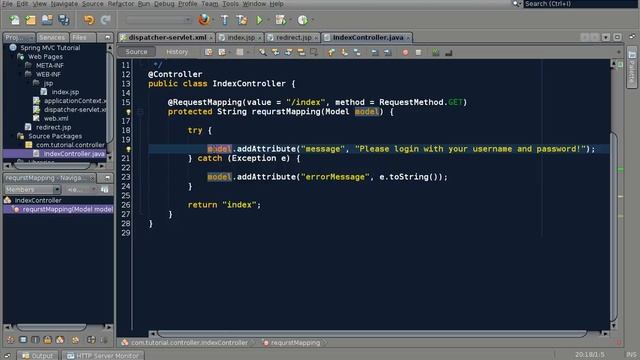The width and height of the screenshot is (640, 360).
Task: Toggle Show Static Members filter in Navigator
Action: click(x=35, y=340)
